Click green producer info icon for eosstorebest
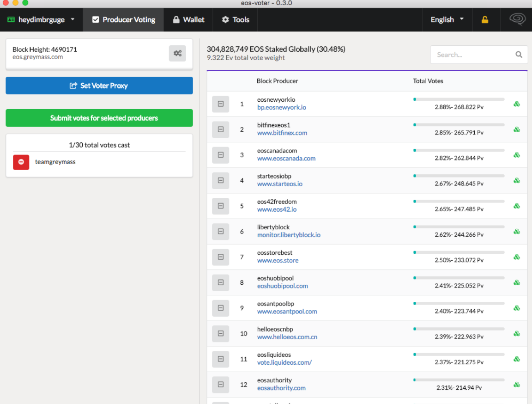The width and height of the screenshot is (532, 404). (x=517, y=257)
